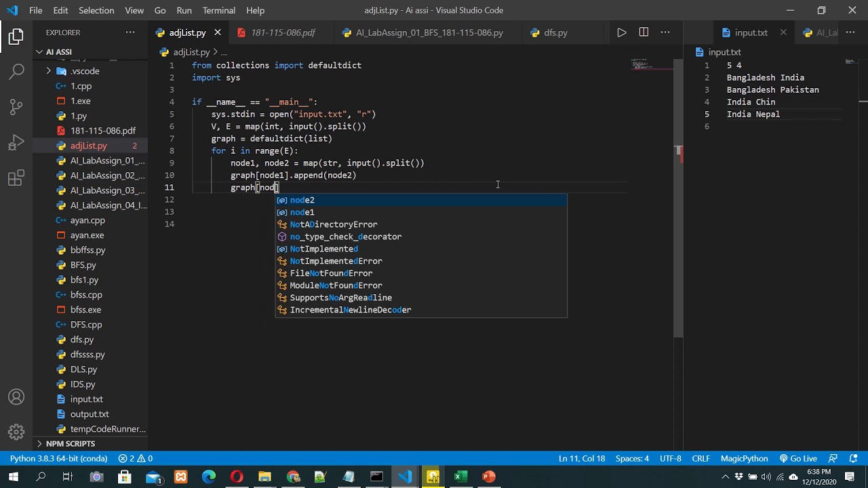Open the View menu
This screenshot has width=868, height=488.
(x=134, y=10)
